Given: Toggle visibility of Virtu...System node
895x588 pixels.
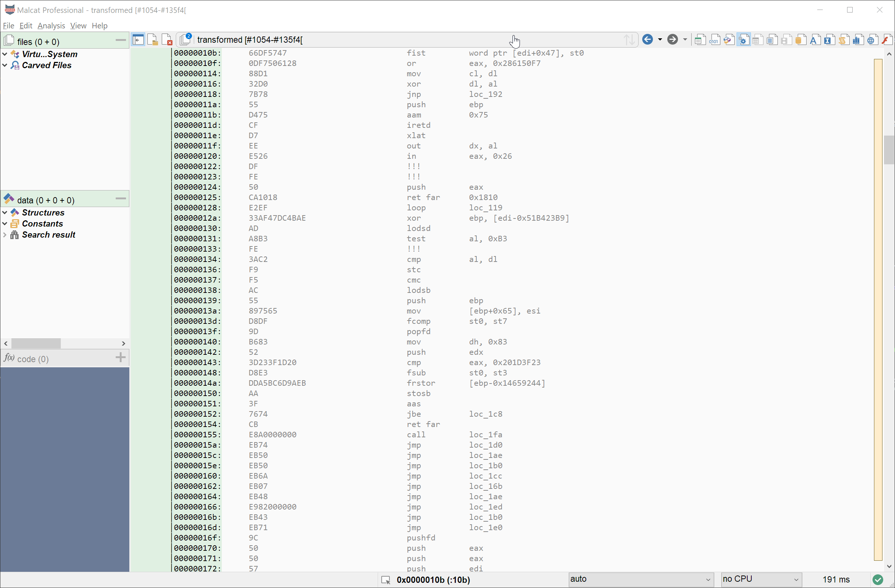Looking at the screenshot, I should pos(4,54).
